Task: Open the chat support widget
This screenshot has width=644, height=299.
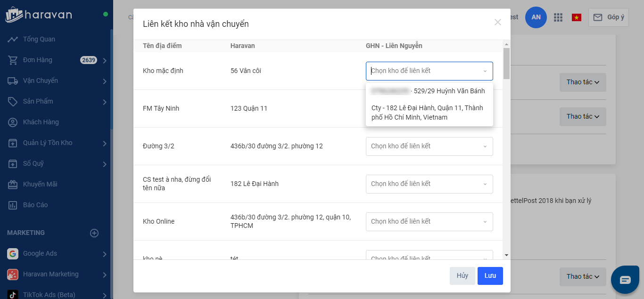Action: point(625,280)
